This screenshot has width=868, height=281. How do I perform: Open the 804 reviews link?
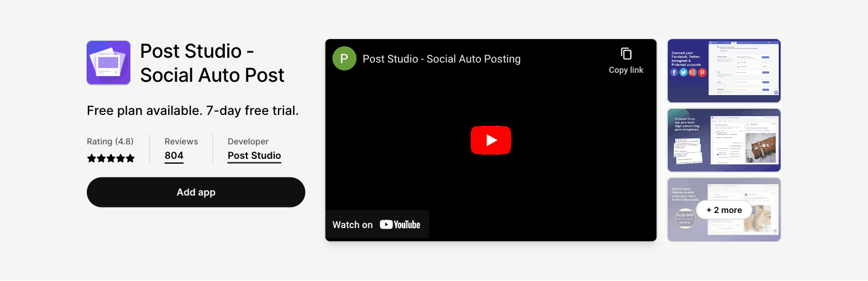click(174, 156)
